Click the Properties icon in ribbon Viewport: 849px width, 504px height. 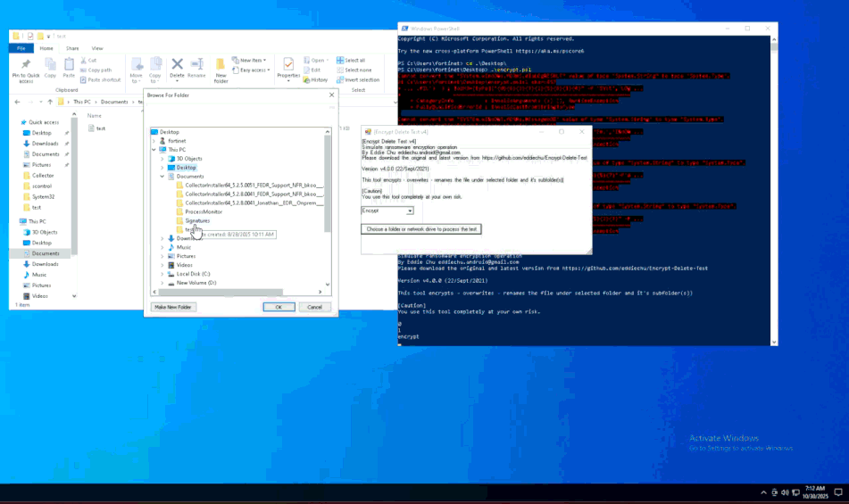click(x=288, y=70)
